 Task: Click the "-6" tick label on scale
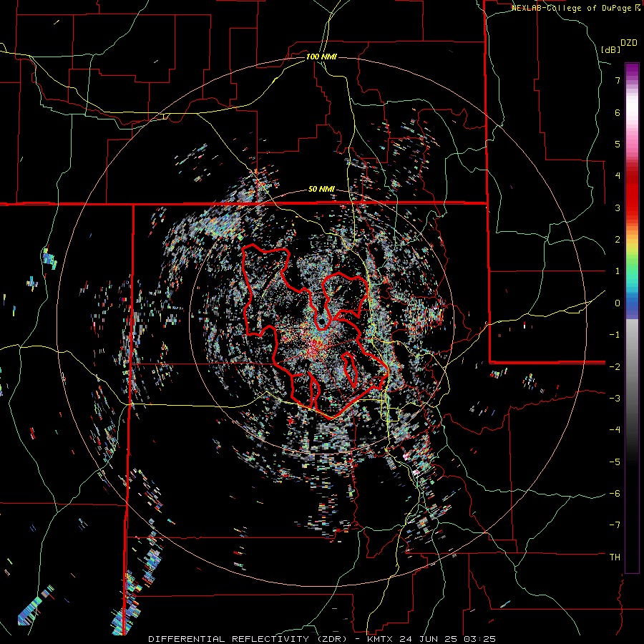click(x=615, y=494)
